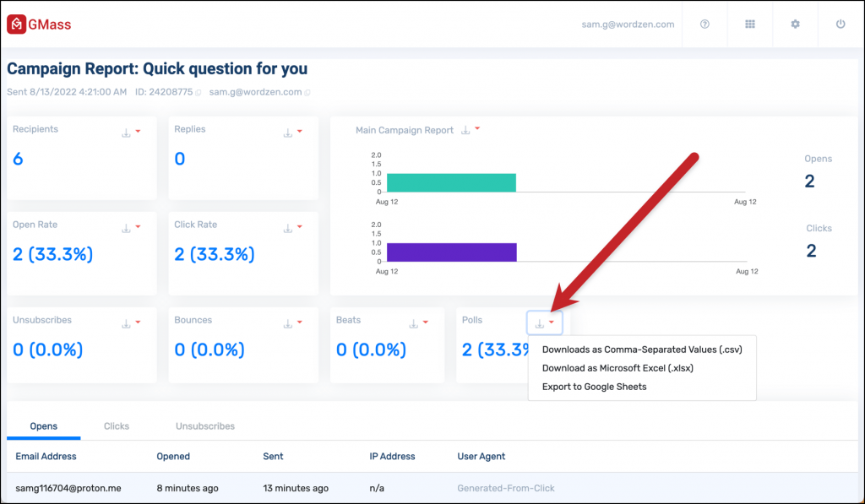Image resolution: width=865 pixels, height=504 pixels.
Task: Open the apps grid icon
Action: point(750,24)
